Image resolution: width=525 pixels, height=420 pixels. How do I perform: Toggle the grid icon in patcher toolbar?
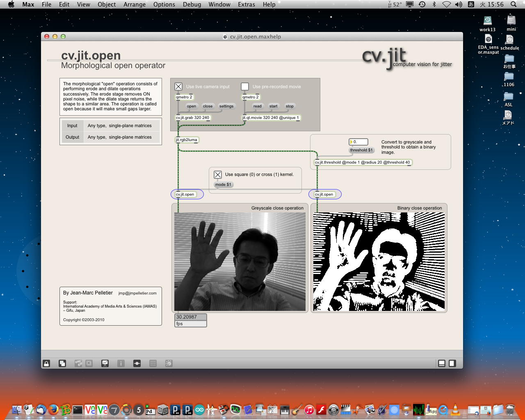tap(153, 363)
